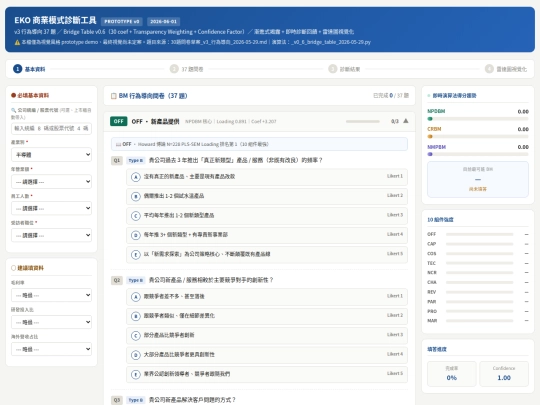This screenshot has height=405, width=540.
Task: Open the 產業別 dropdown showing 半導體
Action: point(51,155)
